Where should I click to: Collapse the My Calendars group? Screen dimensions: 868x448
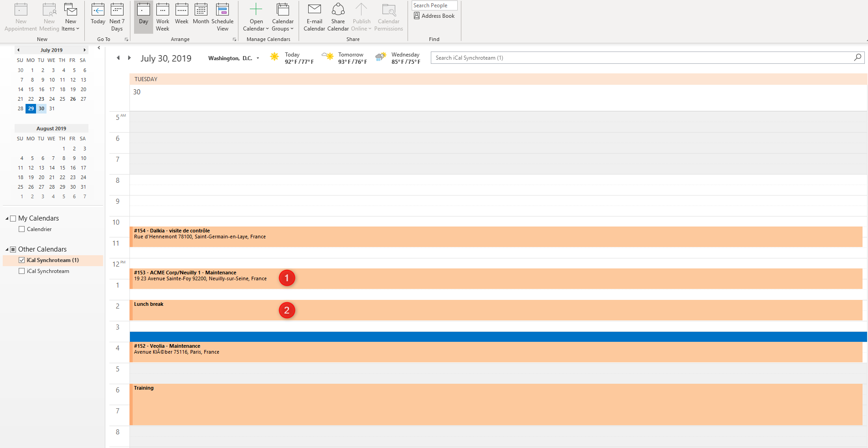point(7,219)
